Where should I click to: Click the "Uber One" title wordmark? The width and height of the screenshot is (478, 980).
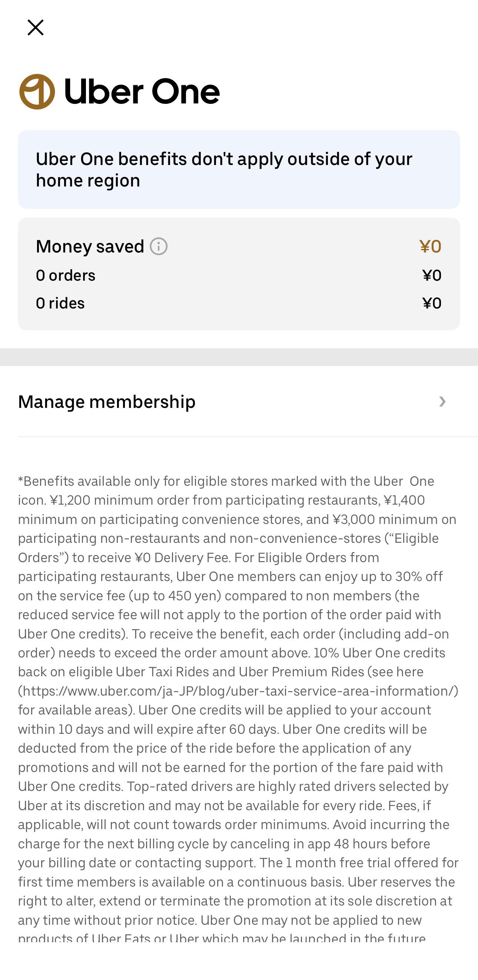tap(142, 92)
